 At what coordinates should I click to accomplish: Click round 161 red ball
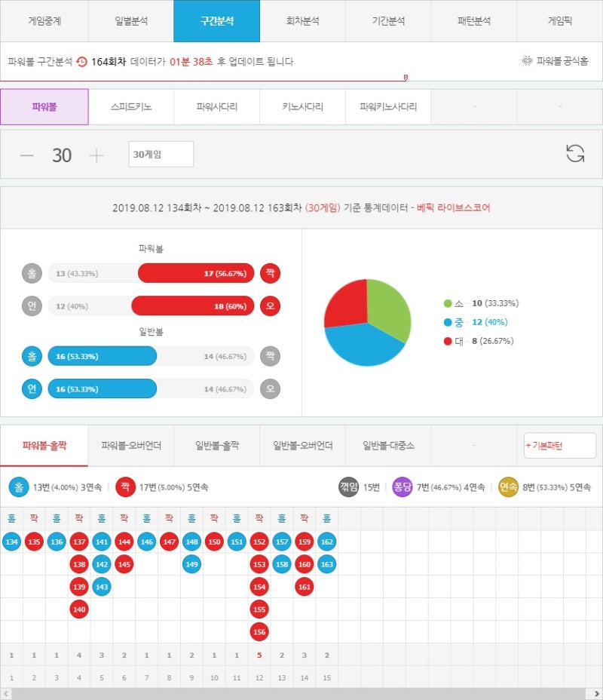click(x=305, y=587)
